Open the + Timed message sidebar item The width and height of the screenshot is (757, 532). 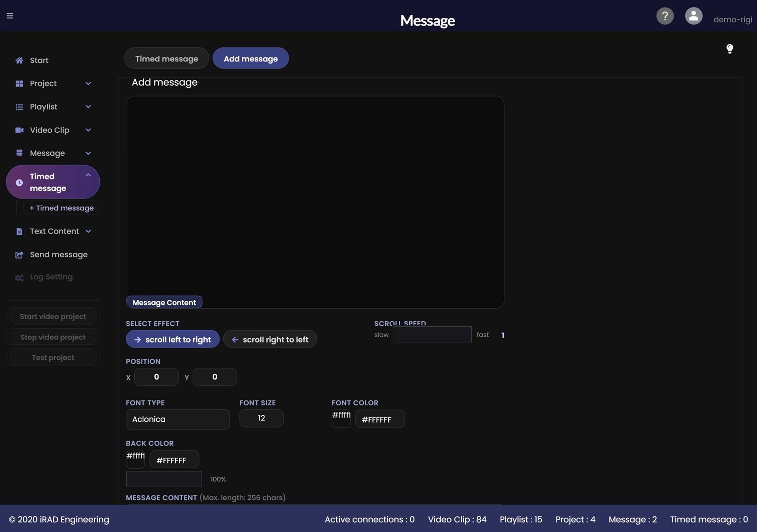(x=62, y=208)
